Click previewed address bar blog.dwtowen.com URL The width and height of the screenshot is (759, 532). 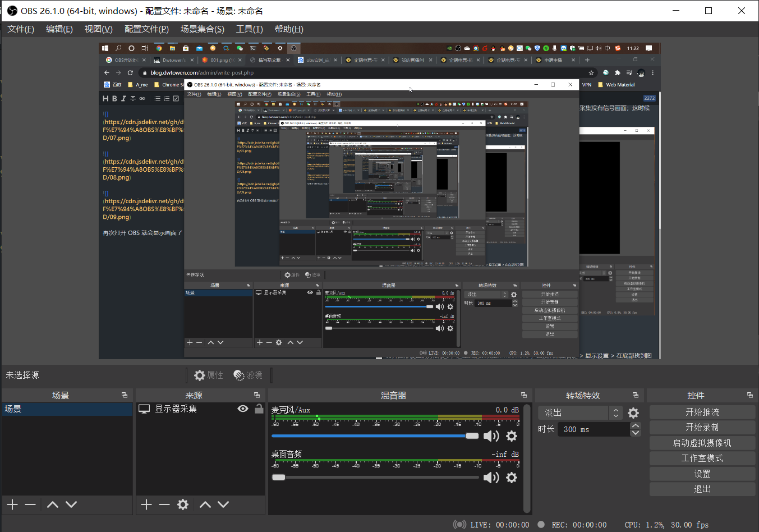pos(202,72)
